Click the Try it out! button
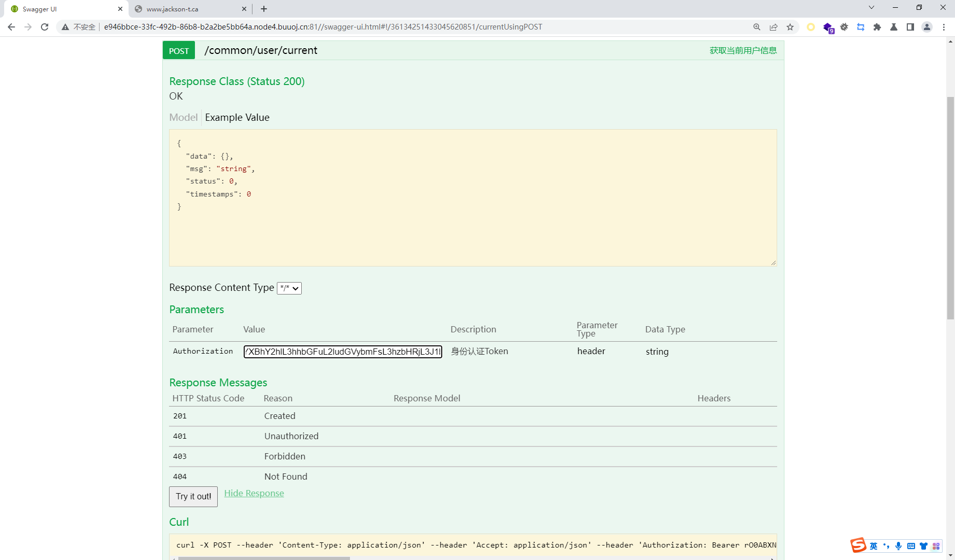The image size is (955, 560). (x=193, y=496)
